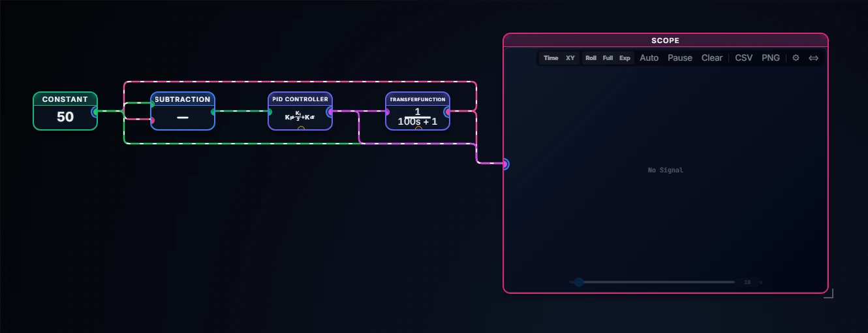Click the TransferFunction input port
The height and width of the screenshot is (333, 868).
pyautogui.click(x=387, y=112)
